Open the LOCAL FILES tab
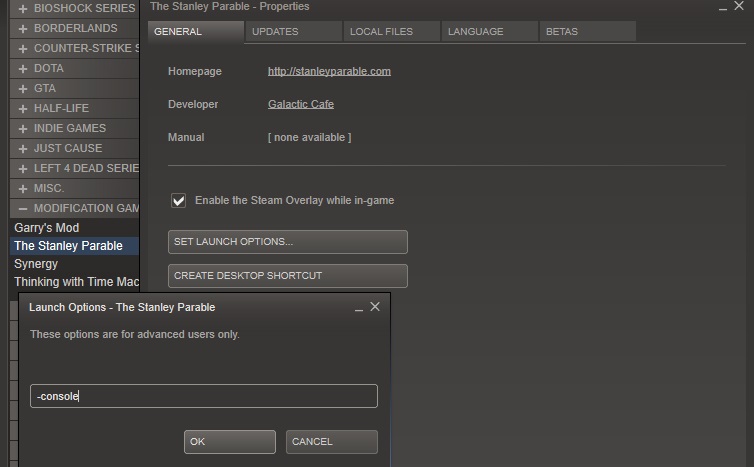Viewport: 754px width, 467px height. coord(392,32)
